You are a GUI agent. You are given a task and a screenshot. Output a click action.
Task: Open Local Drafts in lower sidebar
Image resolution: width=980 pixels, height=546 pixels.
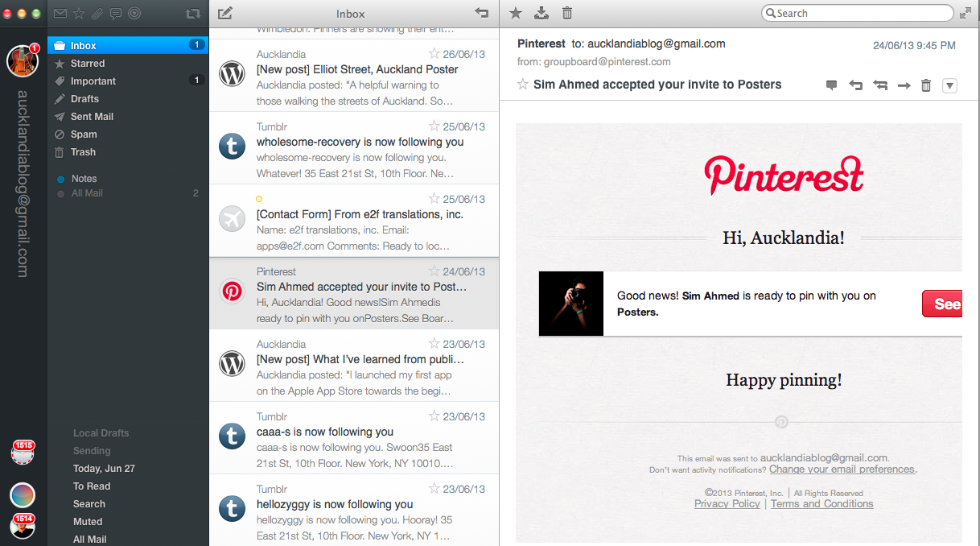(x=101, y=433)
